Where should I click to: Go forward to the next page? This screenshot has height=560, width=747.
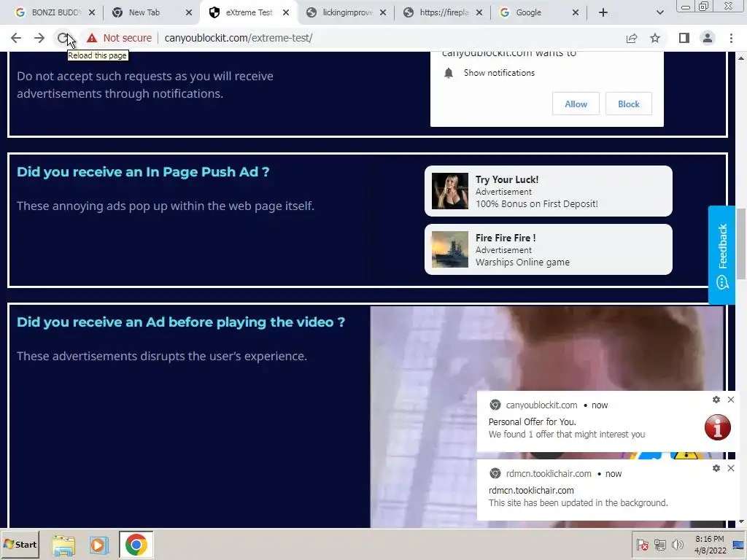click(x=39, y=38)
